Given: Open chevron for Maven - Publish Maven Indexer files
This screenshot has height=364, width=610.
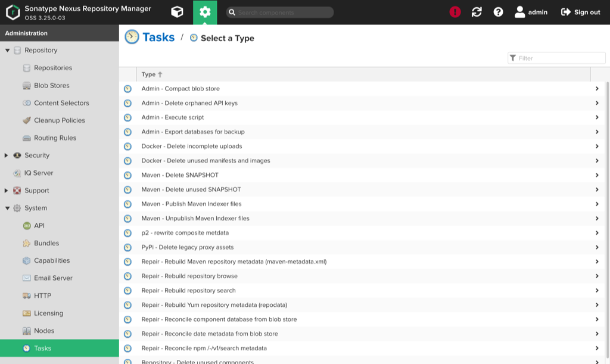Looking at the screenshot, I should point(597,204).
